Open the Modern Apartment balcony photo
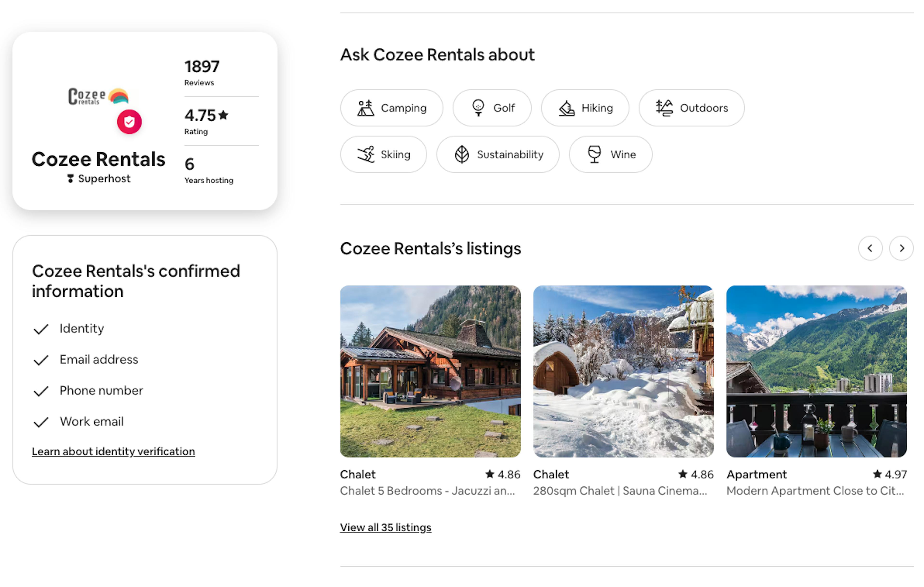The height and width of the screenshot is (587, 924). click(x=816, y=371)
